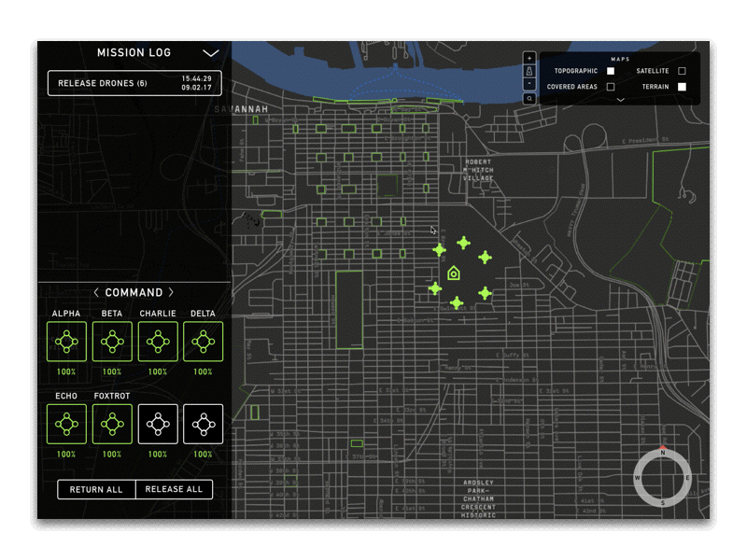747x560 pixels.
Task: Click the SATELLITE label text
Action: (x=653, y=71)
